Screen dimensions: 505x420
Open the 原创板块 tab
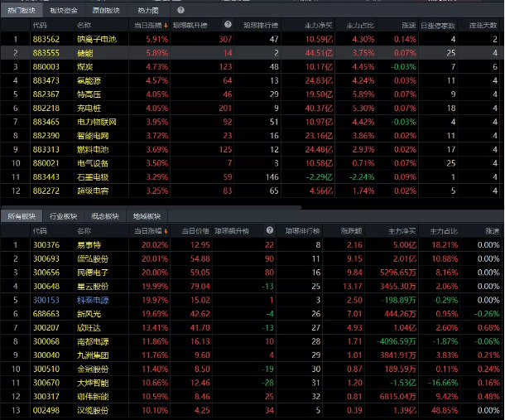pyautogui.click(x=105, y=11)
